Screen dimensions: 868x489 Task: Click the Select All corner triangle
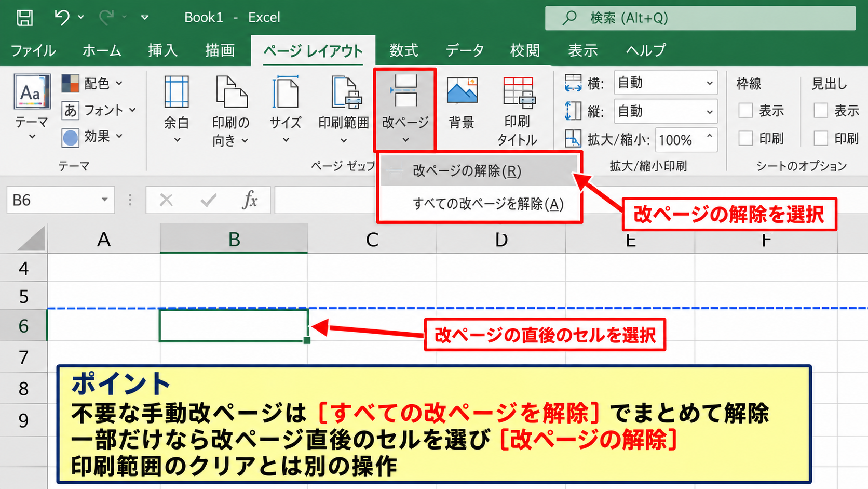[31, 239]
